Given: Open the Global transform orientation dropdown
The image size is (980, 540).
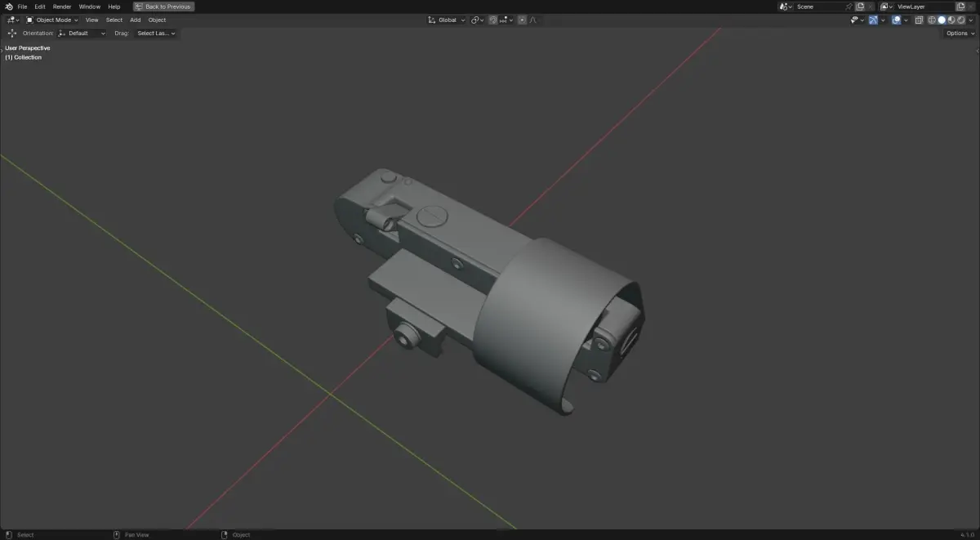Looking at the screenshot, I should (447, 20).
